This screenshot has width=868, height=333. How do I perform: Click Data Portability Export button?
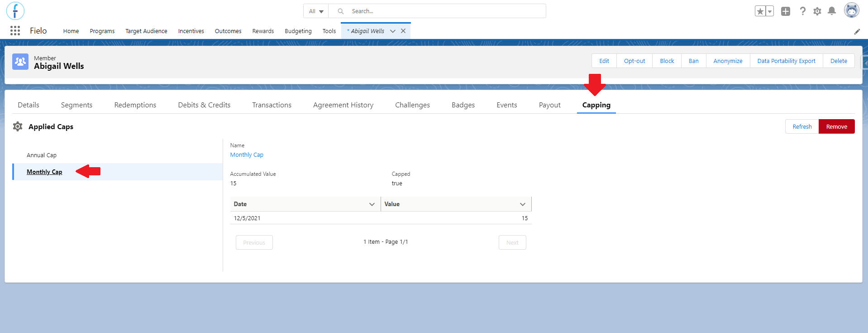click(x=787, y=61)
